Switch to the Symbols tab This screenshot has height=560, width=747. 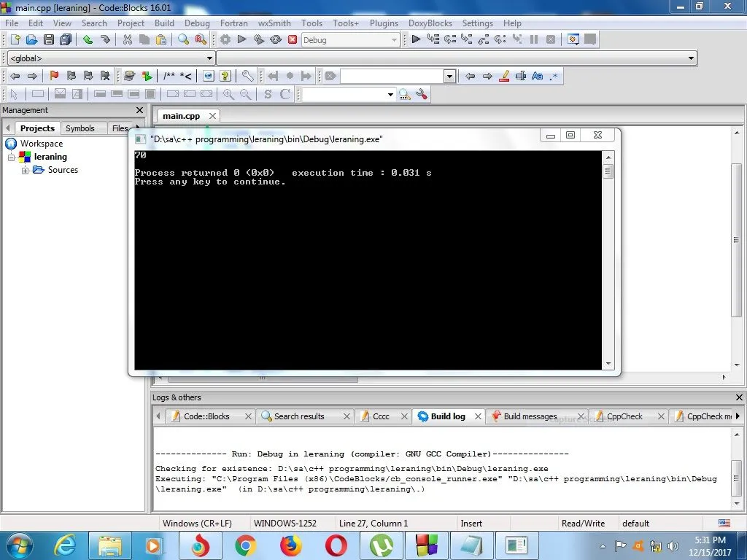pos(80,128)
